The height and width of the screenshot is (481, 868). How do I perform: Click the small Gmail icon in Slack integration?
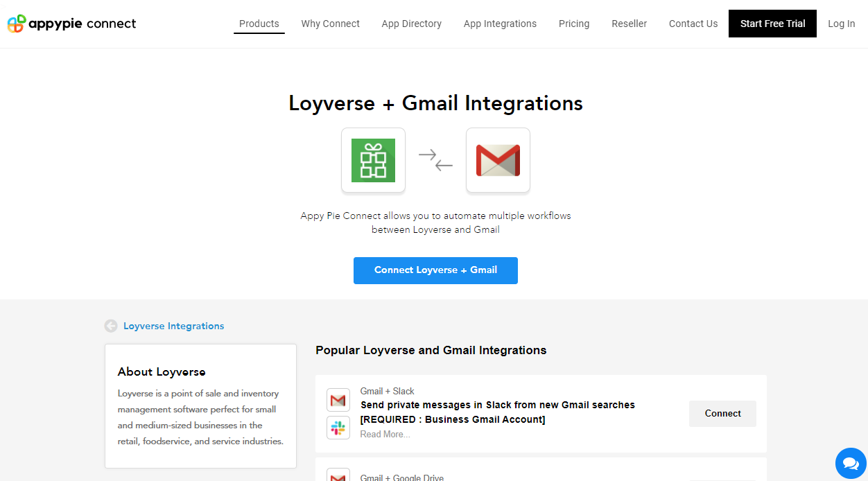[338, 400]
